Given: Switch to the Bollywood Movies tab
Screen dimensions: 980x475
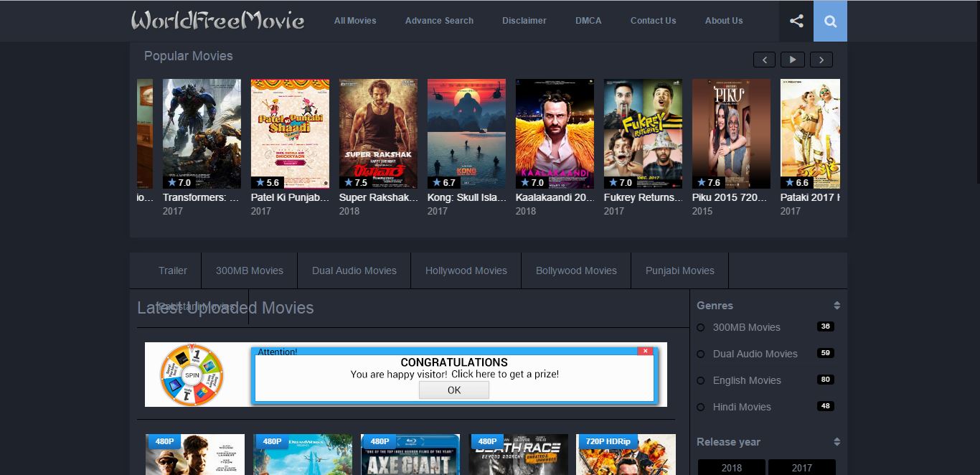Looking at the screenshot, I should [x=576, y=271].
